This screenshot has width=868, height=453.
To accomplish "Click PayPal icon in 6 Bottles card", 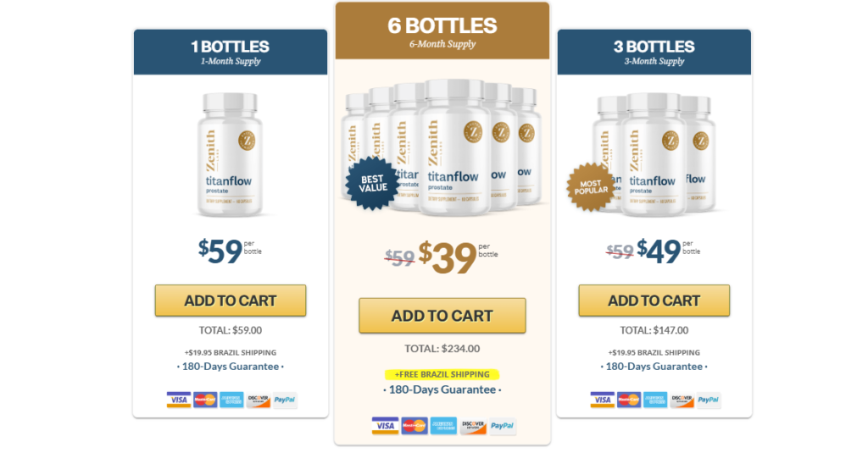I will (502, 425).
